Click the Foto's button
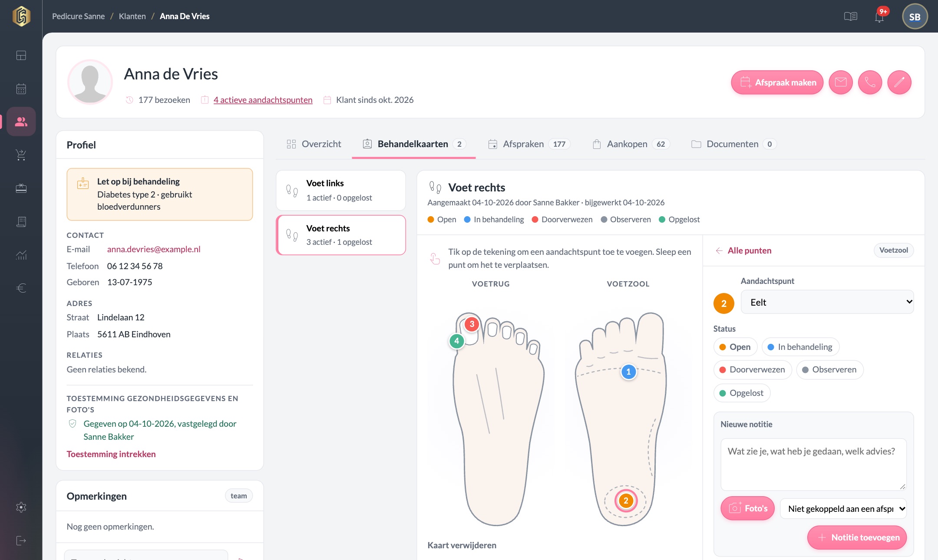This screenshot has height=560, width=938. (x=747, y=508)
